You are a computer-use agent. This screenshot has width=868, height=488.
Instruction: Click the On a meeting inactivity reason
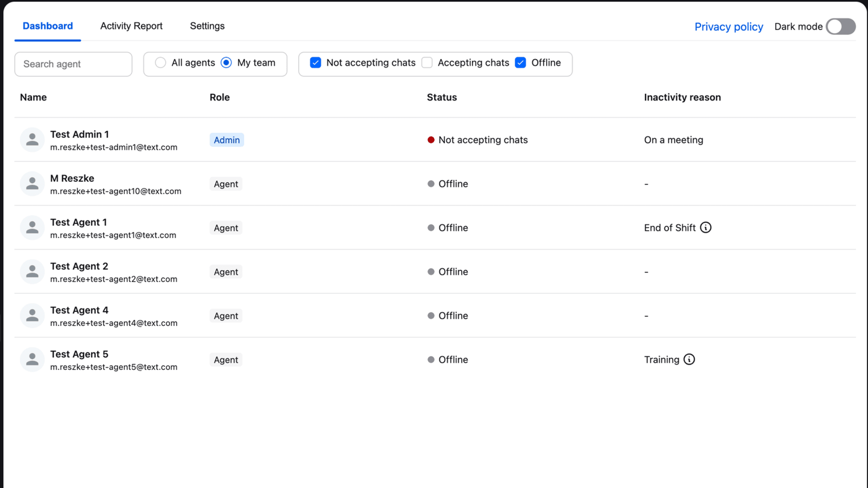[674, 140]
